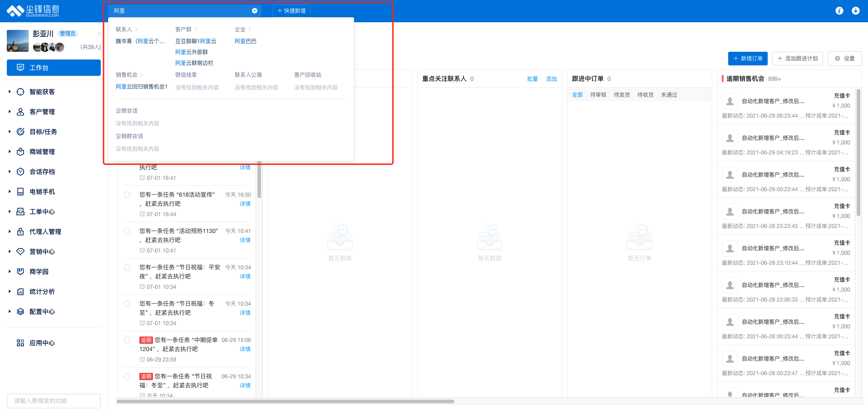The height and width of the screenshot is (411, 868).
Task: Click the 电销手机 phone icon
Action: (x=20, y=192)
